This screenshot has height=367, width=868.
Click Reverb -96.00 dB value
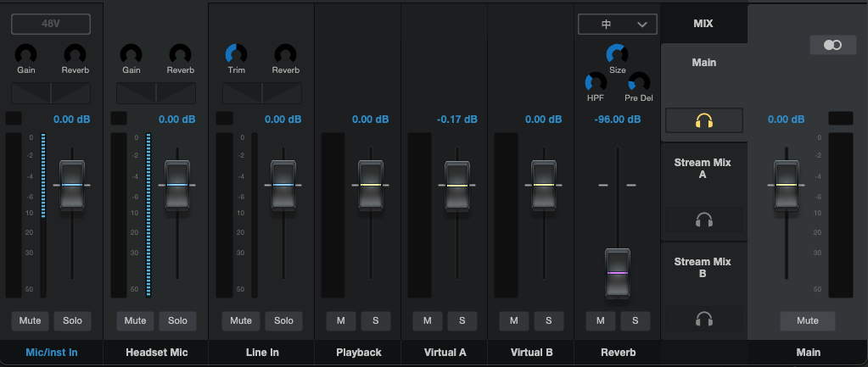pyautogui.click(x=617, y=120)
